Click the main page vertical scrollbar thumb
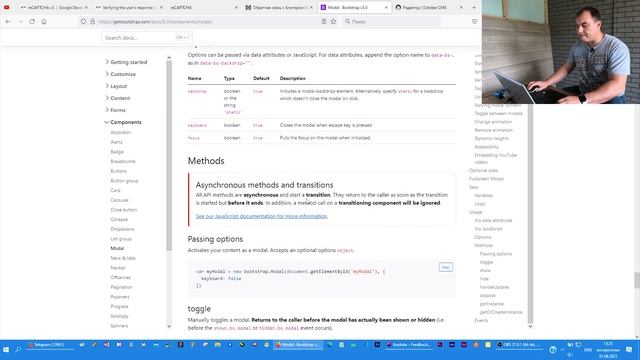The height and width of the screenshot is (360, 640). (637, 280)
